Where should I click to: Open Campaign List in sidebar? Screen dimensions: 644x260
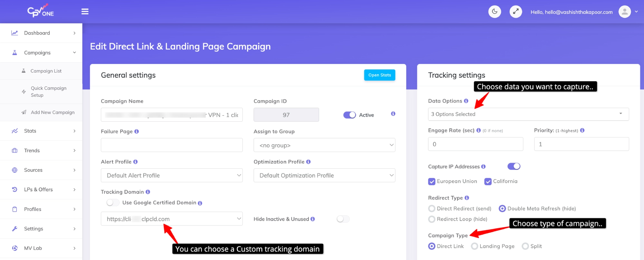46,71
